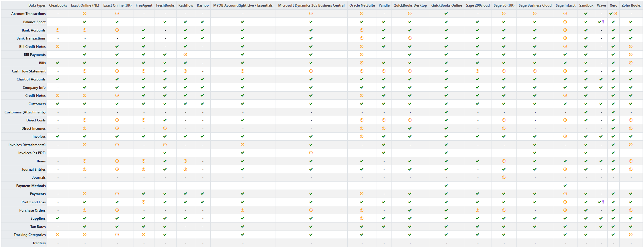Click Bill Credit Notes clock under Clearbooks
The image size is (644, 248).
(x=58, y=46)
